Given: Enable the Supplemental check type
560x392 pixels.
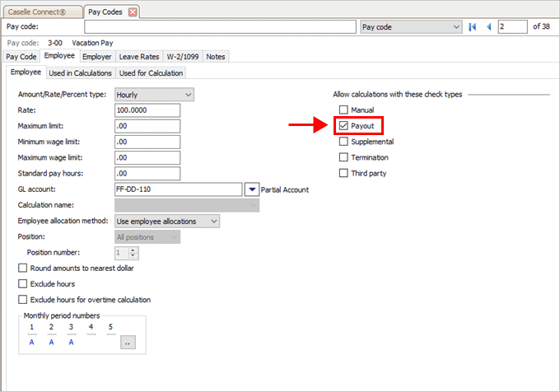Looking at the screenshot, I should coord(344,142).
